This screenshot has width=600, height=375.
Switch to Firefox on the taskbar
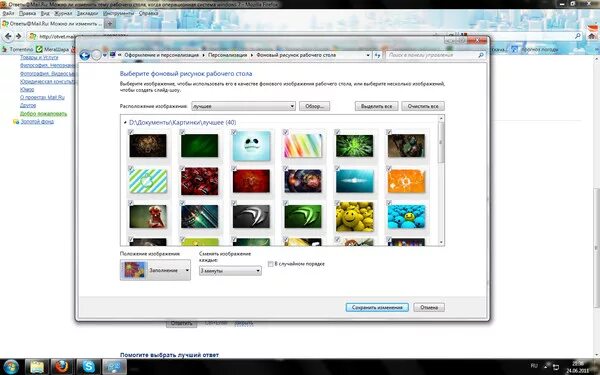(x=62, y=367)
